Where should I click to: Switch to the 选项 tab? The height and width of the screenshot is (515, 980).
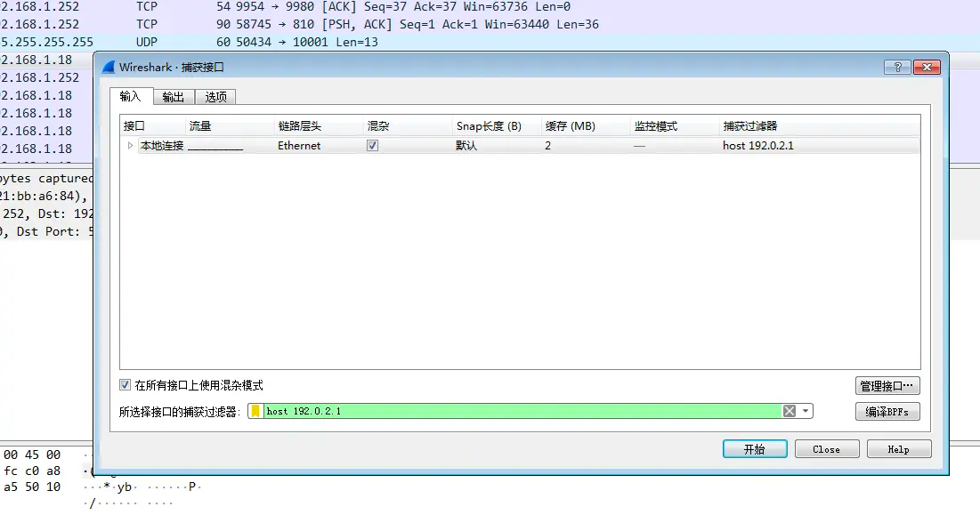[215, 97]
